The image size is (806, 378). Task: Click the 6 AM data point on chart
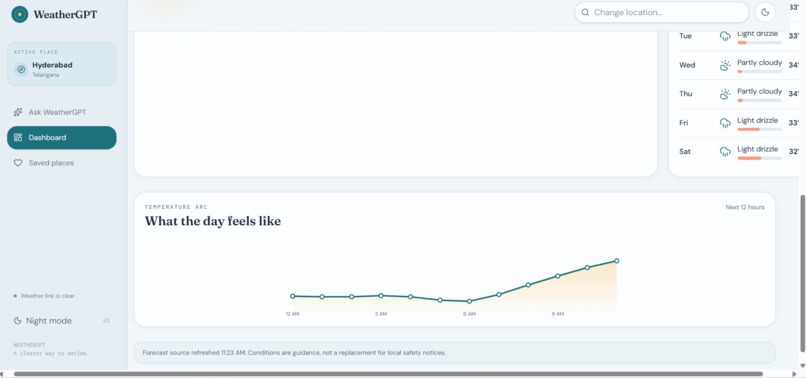pos(469,301)
